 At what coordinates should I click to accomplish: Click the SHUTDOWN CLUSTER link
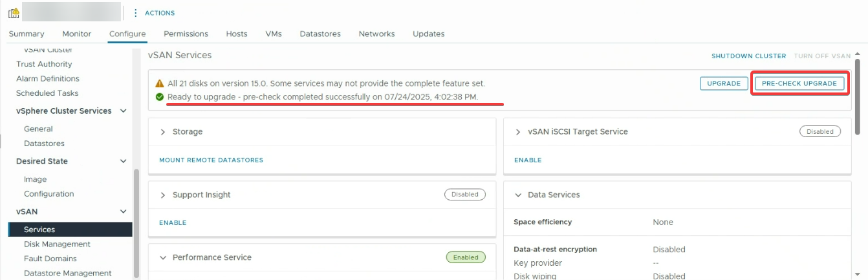748,56
